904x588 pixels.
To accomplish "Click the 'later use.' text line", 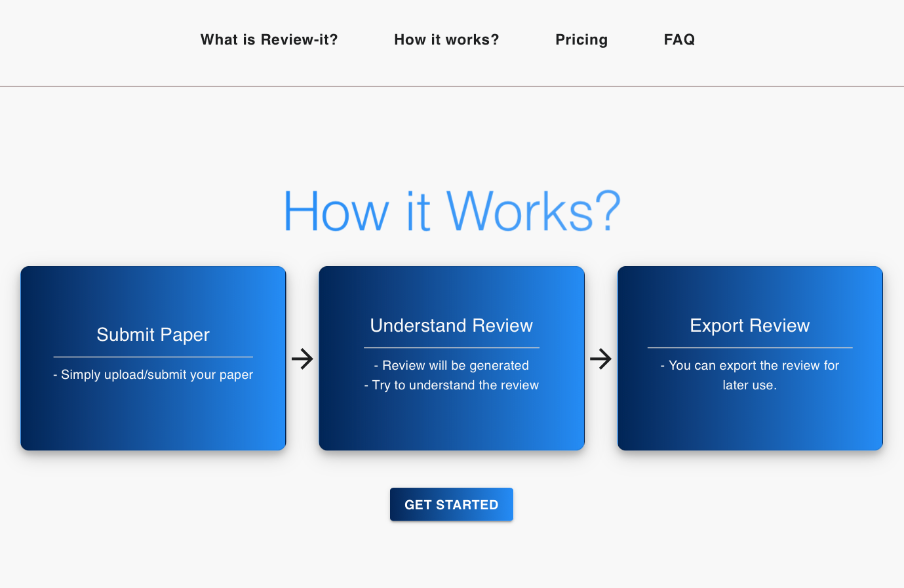I will coord(749,385).
